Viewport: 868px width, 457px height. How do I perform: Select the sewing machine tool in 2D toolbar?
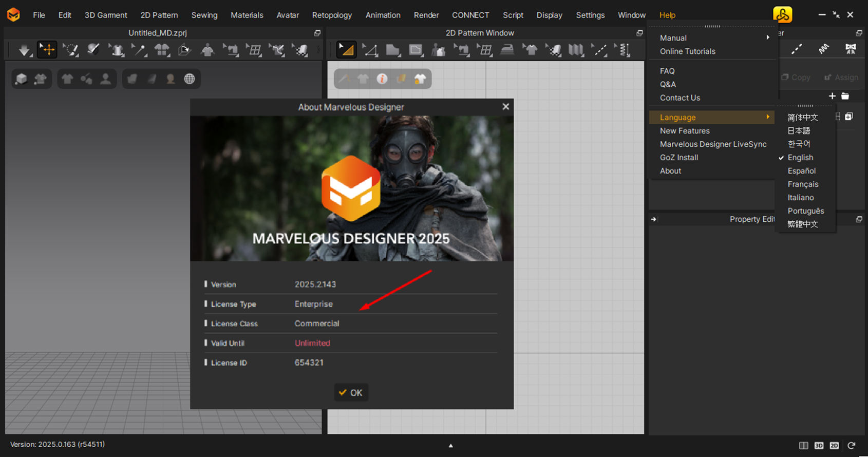[x=461, y=50]
